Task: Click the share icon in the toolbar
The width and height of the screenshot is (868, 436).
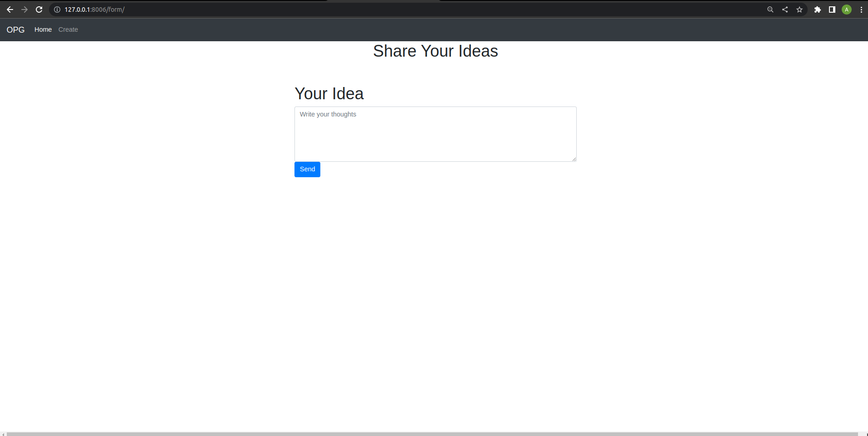Action: 785,9
